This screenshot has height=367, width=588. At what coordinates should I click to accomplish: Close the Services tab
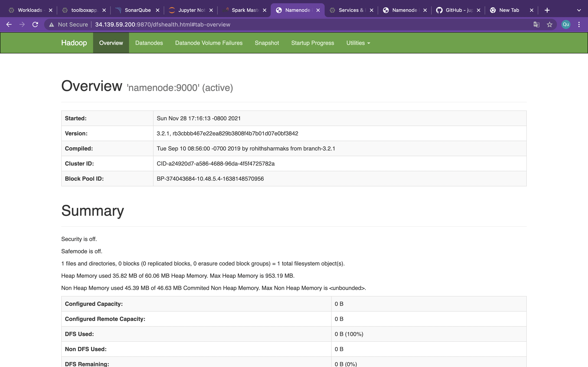tap(371, 10)
